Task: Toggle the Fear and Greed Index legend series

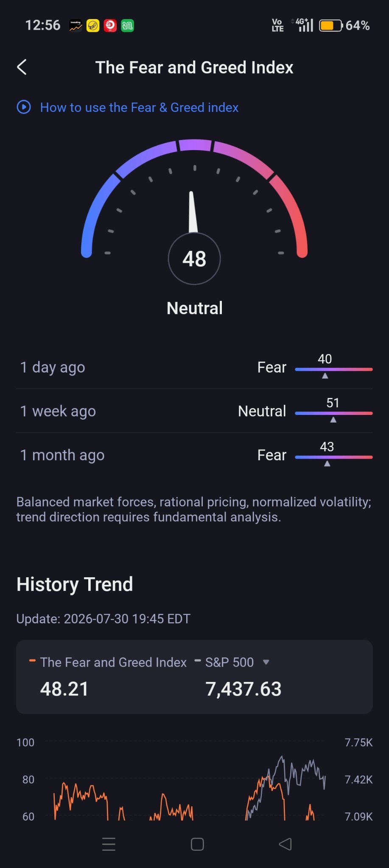Action: click(x=108, y=662)
